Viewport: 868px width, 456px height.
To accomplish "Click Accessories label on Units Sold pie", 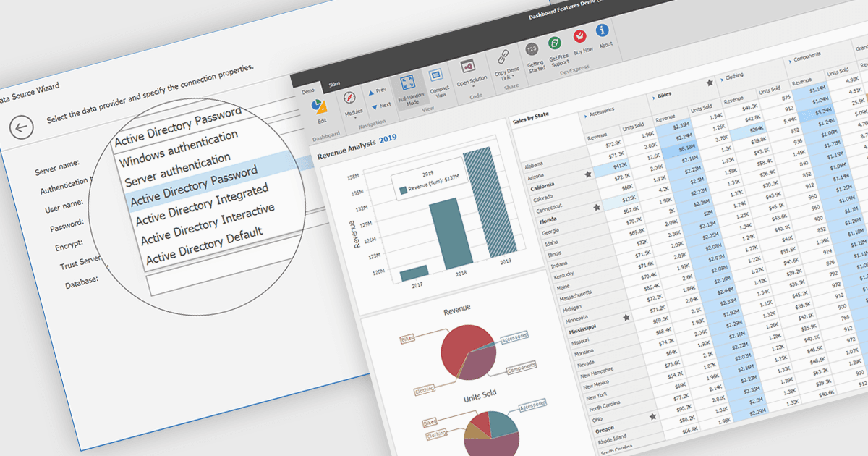I will pos(532,405).
